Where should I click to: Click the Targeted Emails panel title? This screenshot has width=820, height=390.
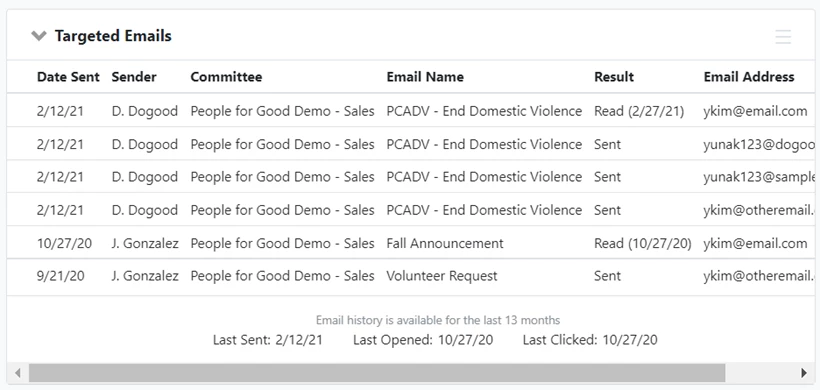[113, 36]
